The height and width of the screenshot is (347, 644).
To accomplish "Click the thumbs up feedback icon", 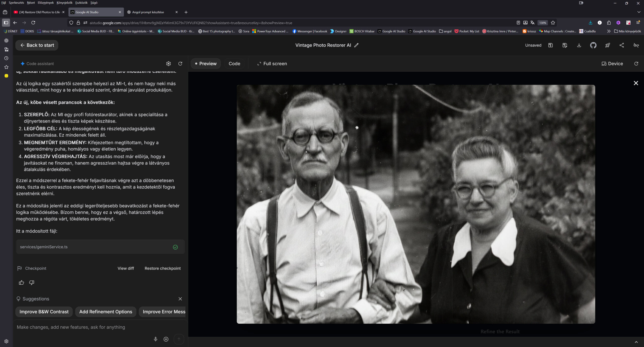I will (x=21, y=283).
